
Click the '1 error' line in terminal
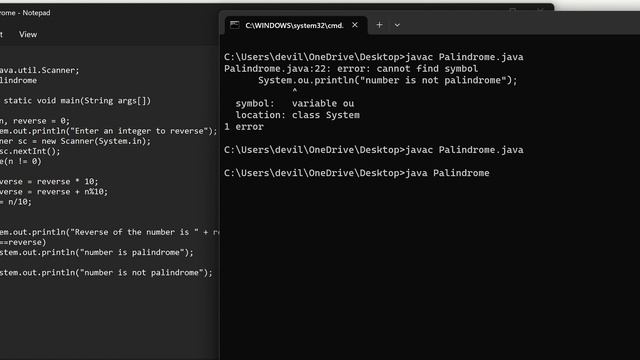click(244, 127)
